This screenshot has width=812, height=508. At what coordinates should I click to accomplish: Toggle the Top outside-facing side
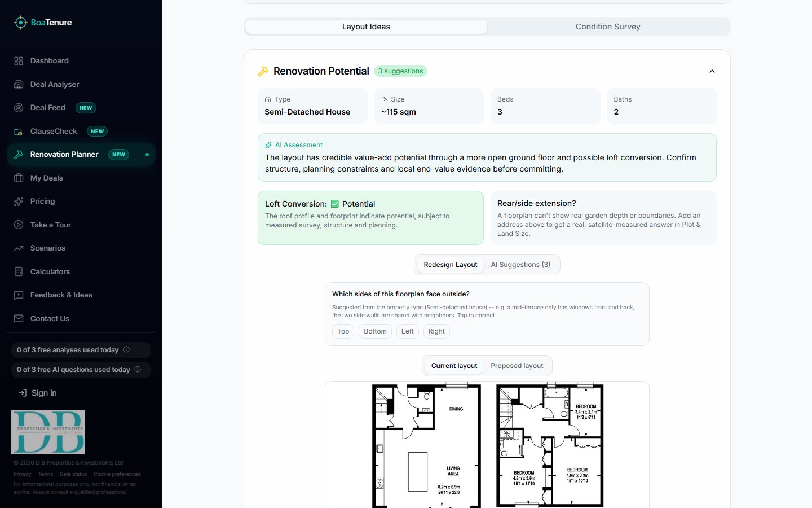click(343, 331)
